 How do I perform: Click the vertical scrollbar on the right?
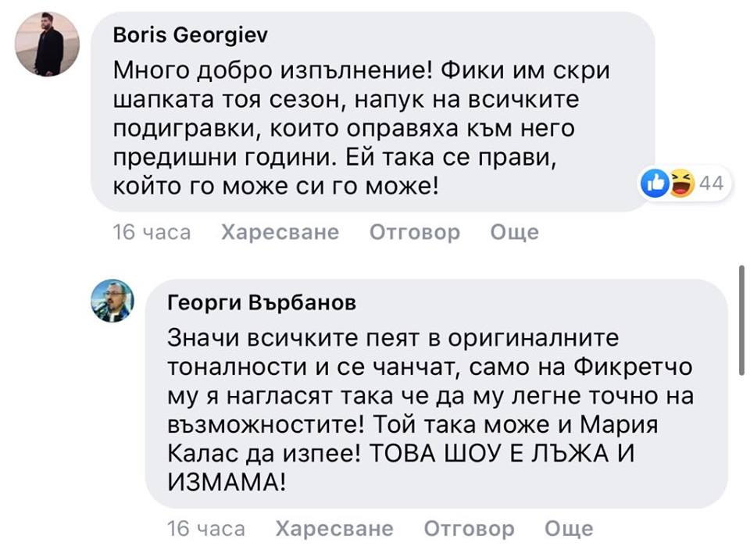[x=742, y=320]
